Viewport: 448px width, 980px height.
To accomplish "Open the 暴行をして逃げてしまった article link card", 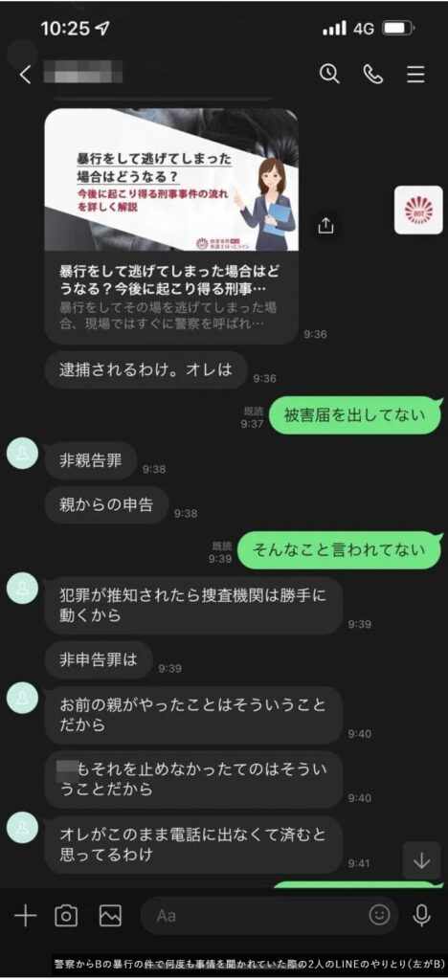I will tap(171, 226).
